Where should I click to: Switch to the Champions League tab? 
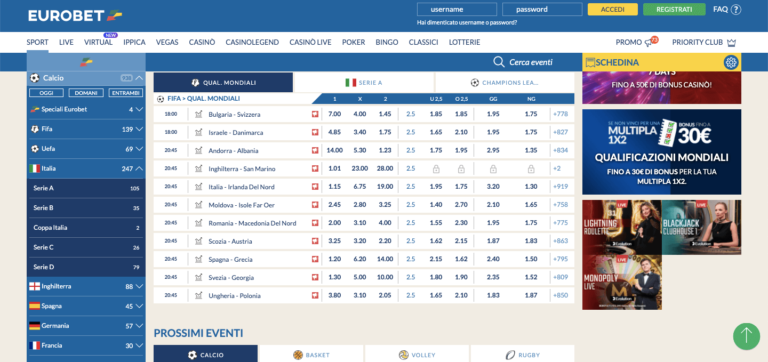(x=504, y=82)
